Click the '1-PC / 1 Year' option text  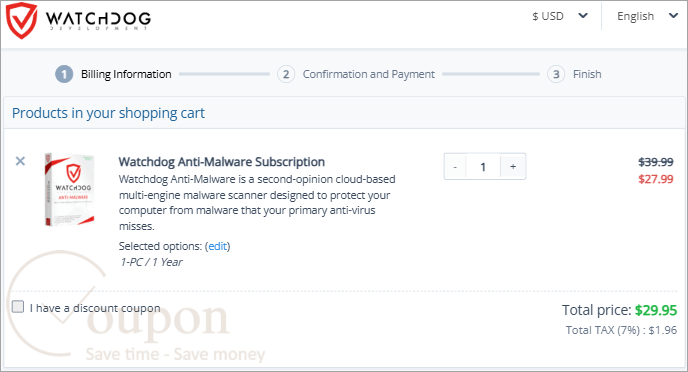click(151, 262)
